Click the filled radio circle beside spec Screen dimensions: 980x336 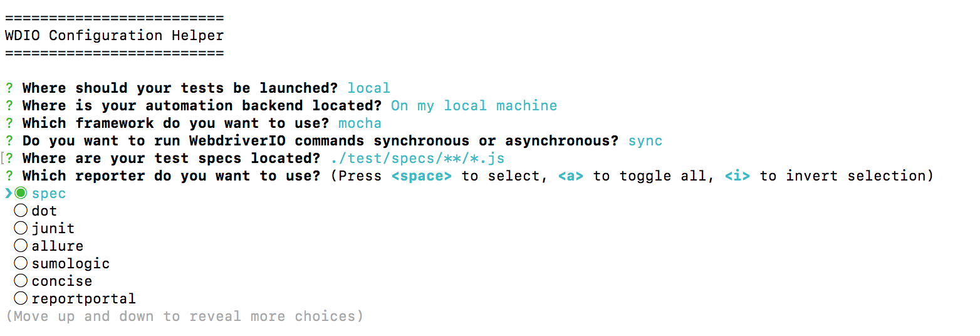pyautogui.click(x=21, y=193)
